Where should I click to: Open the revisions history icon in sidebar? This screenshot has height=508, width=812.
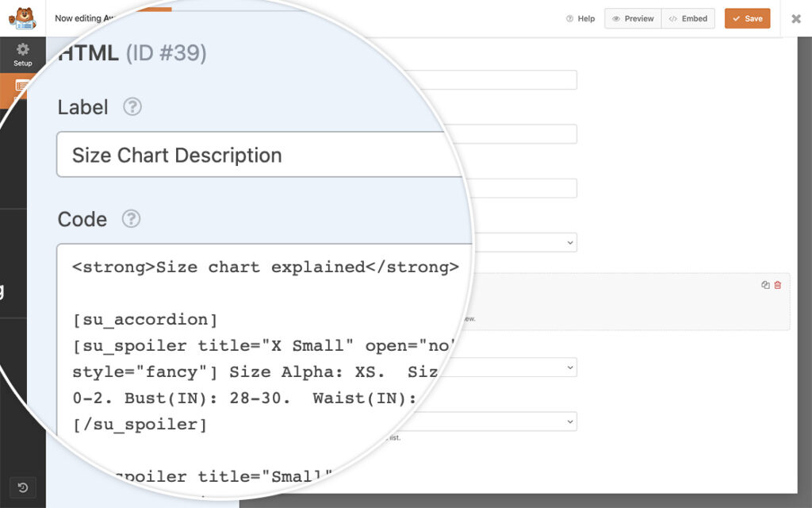(23, 487)
